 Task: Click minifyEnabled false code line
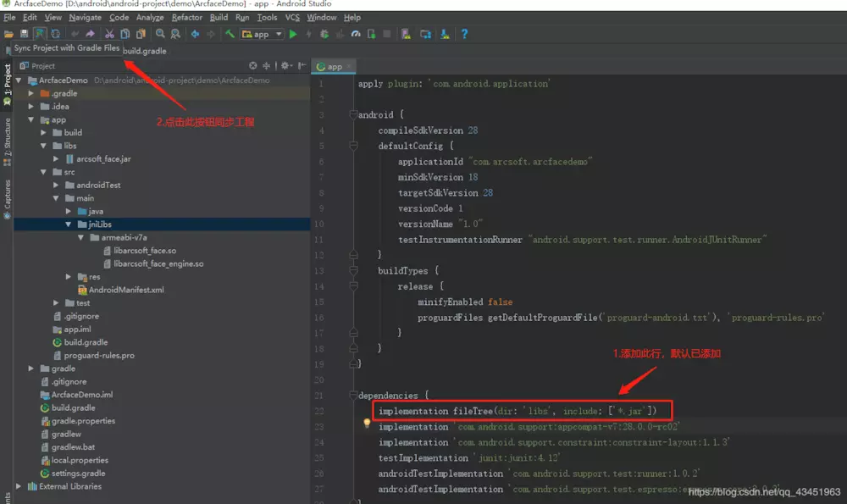(465, 302)
